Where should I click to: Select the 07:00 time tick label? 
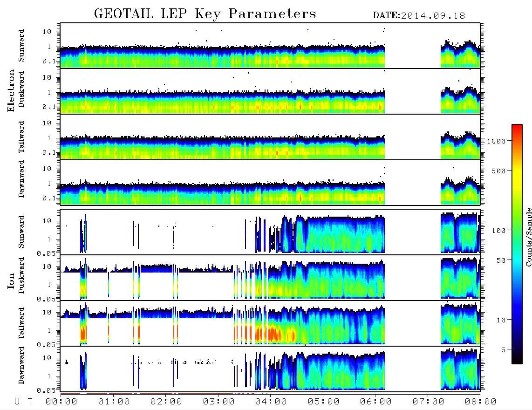coord(429,402)
